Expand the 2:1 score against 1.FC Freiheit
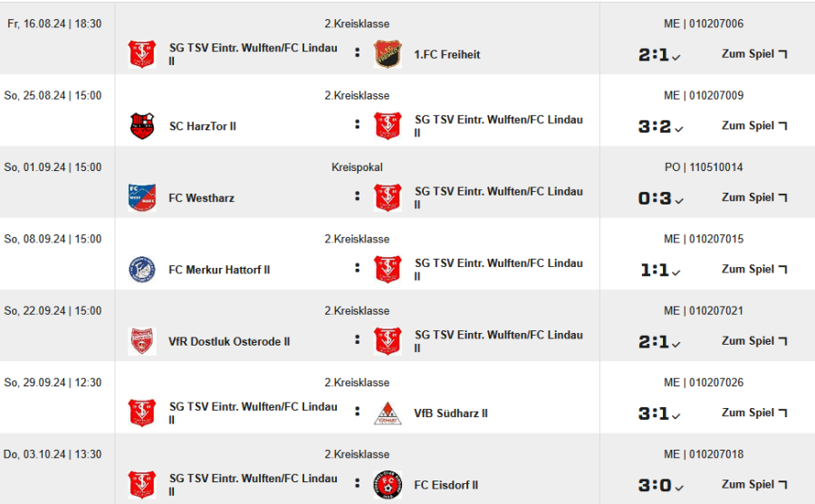This screenshot has width=815, height=504. pyautogui.click(x=677, y=57)
